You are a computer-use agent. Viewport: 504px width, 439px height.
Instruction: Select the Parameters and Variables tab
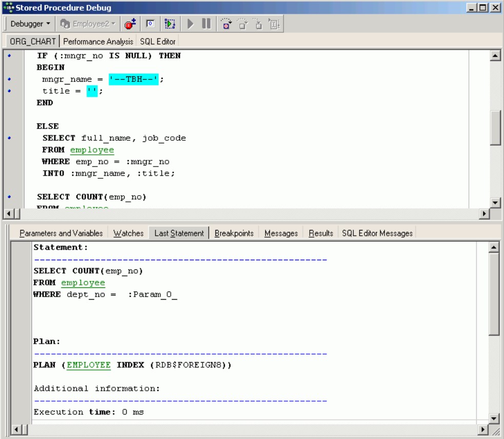61,233
